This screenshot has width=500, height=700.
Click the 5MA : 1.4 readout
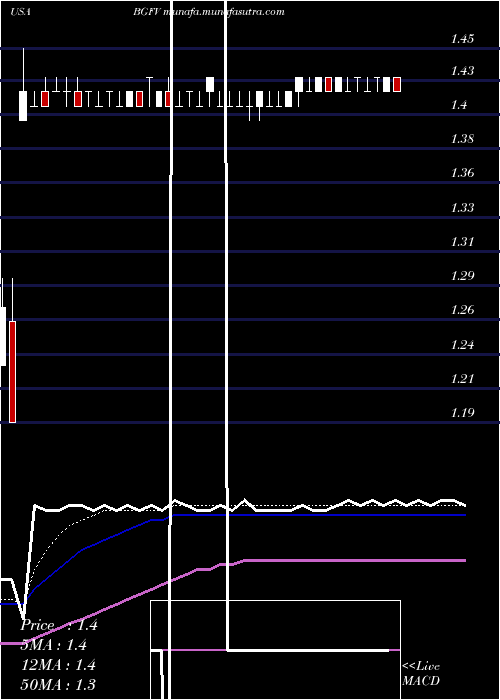tap(54, 645)
